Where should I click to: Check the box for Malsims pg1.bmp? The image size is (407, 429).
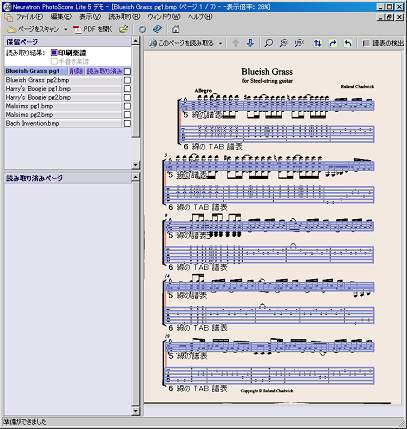127,106
